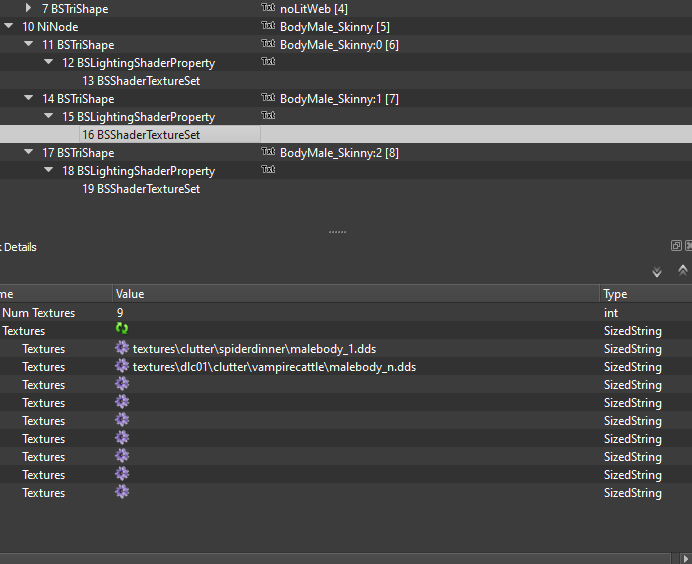Expand the 7 BSTriShape tree node
This screenshot has height=564, width=692.
28,8
